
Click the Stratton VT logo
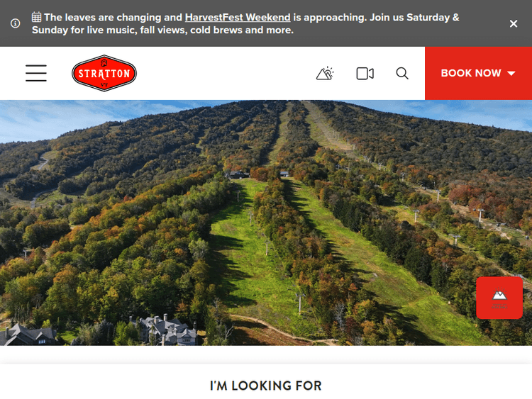104,73
